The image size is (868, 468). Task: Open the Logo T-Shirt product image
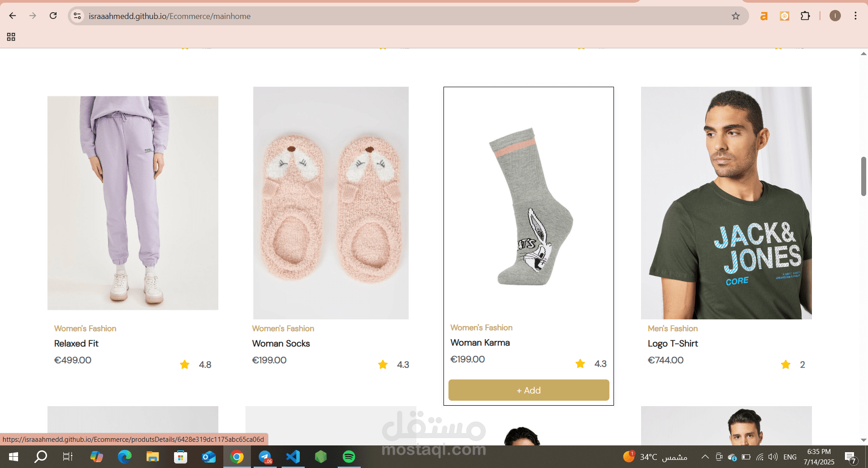click(x=726, y=203)
